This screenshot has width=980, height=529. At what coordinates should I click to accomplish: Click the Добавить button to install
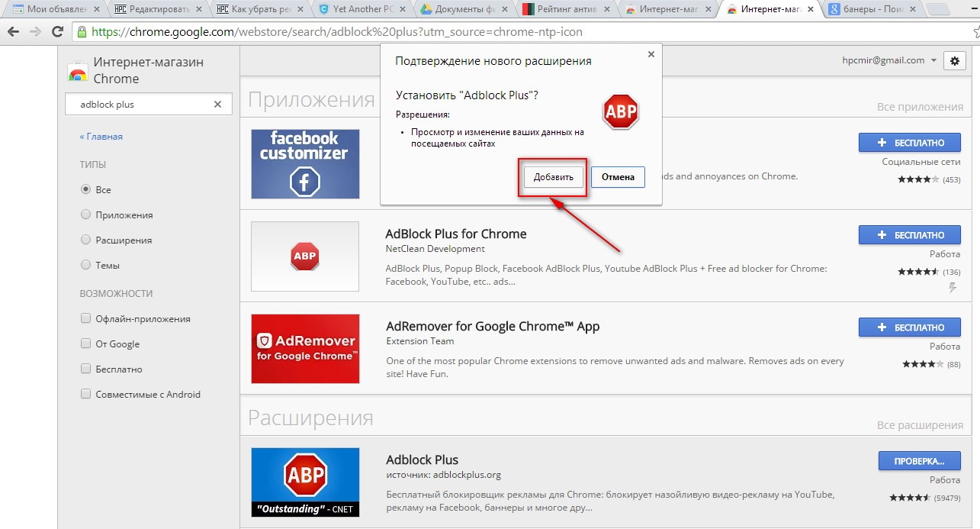[x=553, y=177]
